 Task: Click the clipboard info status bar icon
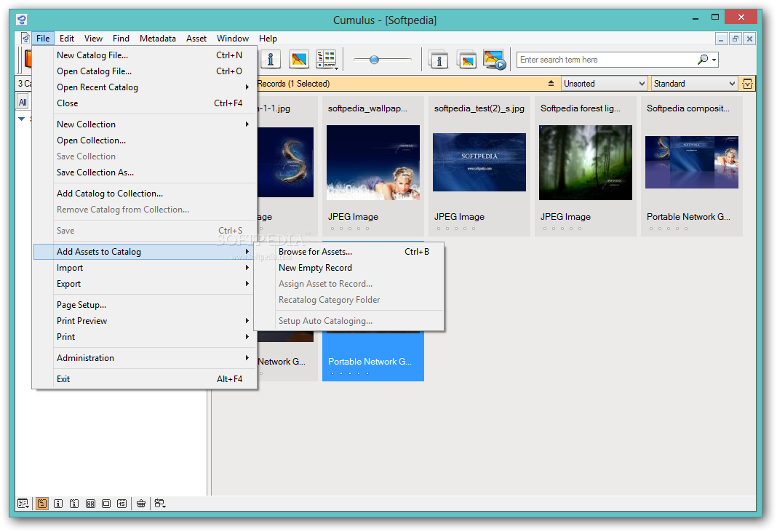[73, 503]
